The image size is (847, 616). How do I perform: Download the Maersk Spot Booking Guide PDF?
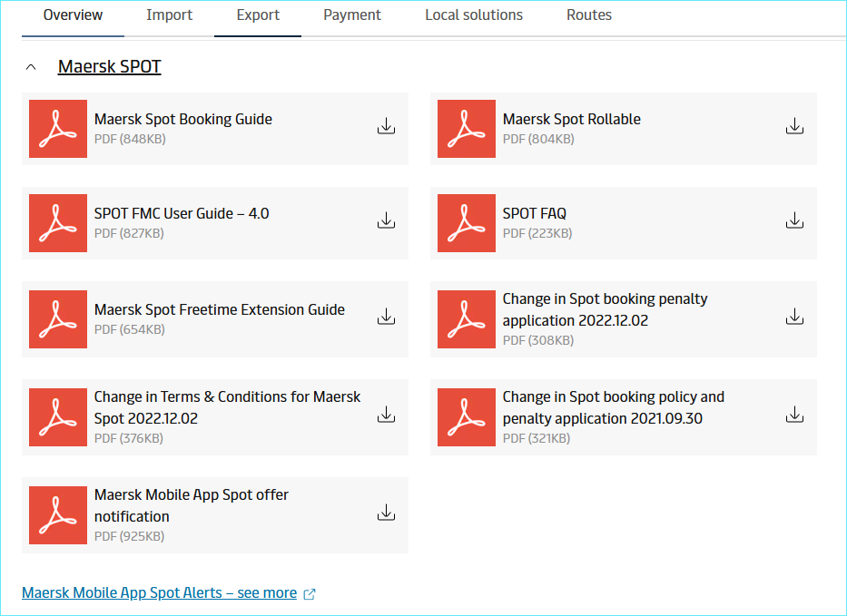pyautogui.click(x=386, y=127)
